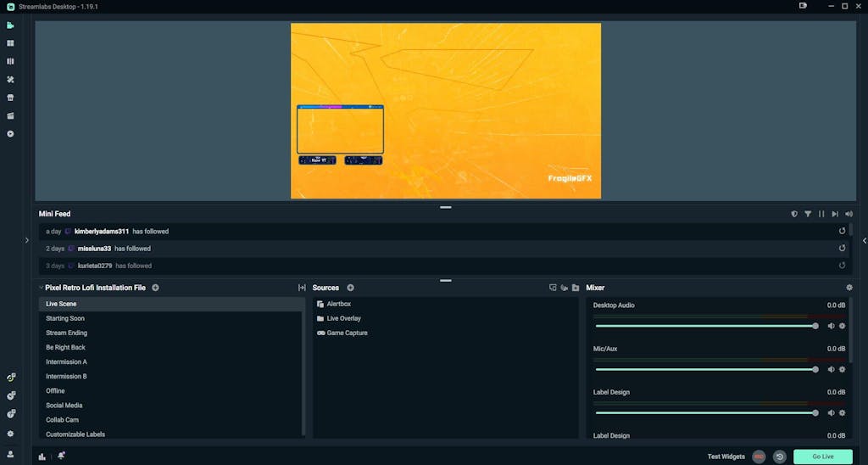Open the Mixer settings gear
This screenshot has width=868, height=465.
tap(849, 288)
